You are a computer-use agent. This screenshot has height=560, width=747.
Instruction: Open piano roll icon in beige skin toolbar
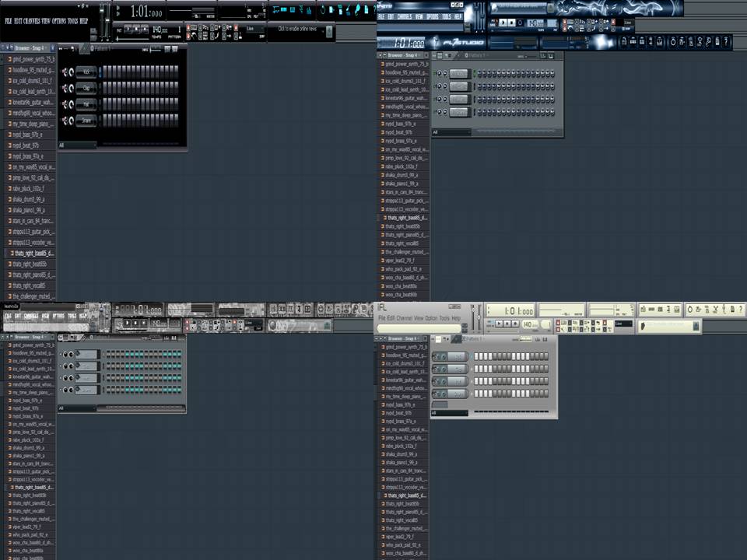(x=661, y=310)
